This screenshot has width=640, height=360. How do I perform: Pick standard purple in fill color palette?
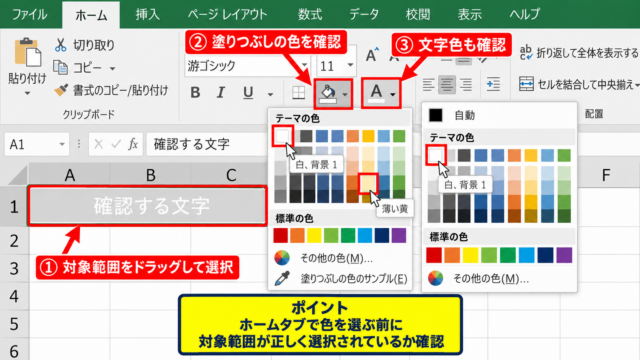point(399,236)
